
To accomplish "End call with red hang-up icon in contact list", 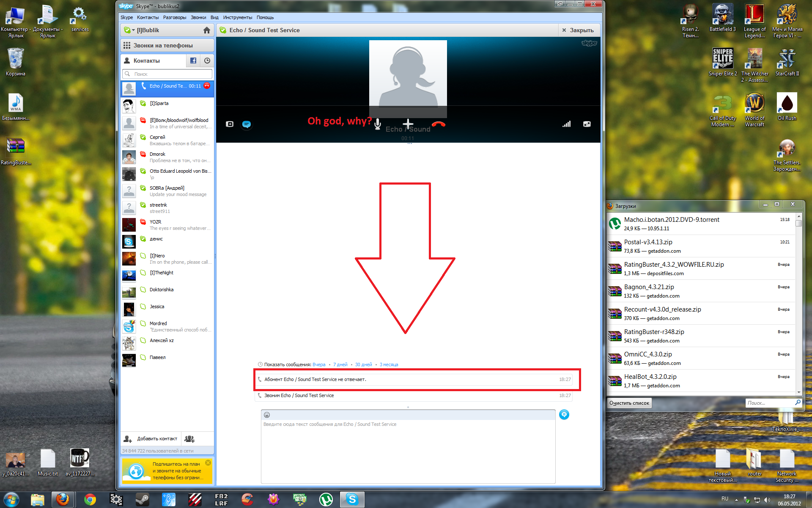I will tap(207, 86).
